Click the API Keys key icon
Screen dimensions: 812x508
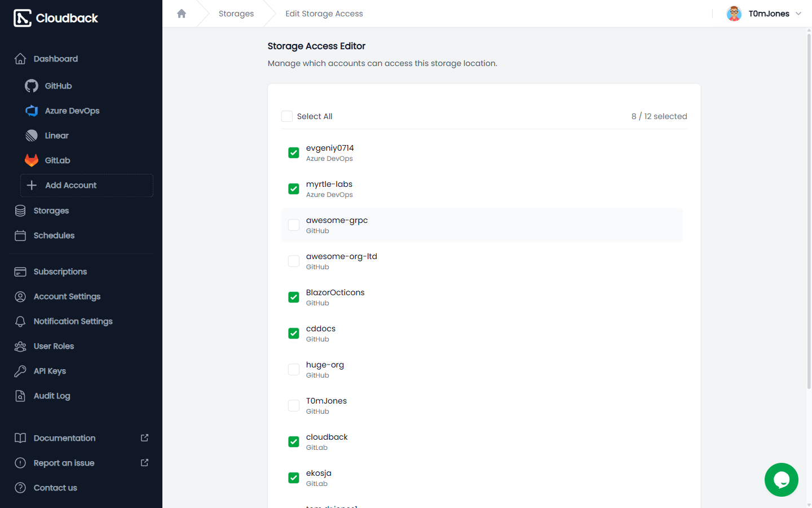pos(20,371)
